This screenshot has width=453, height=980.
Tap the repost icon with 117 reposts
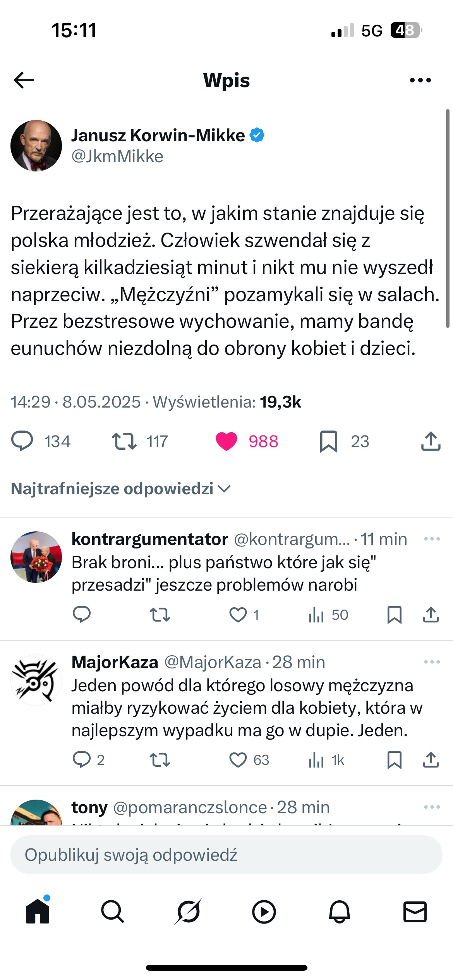[124, 441]
